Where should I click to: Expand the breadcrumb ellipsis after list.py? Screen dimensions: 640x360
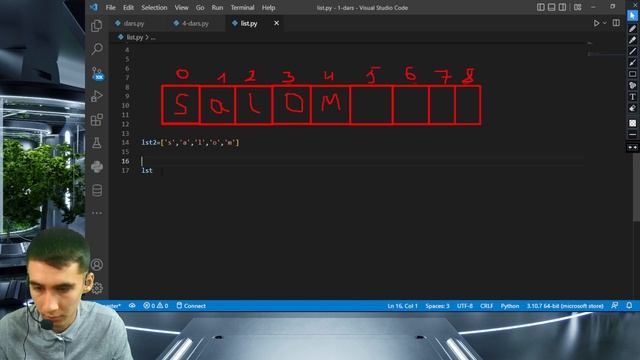[153, 38]
